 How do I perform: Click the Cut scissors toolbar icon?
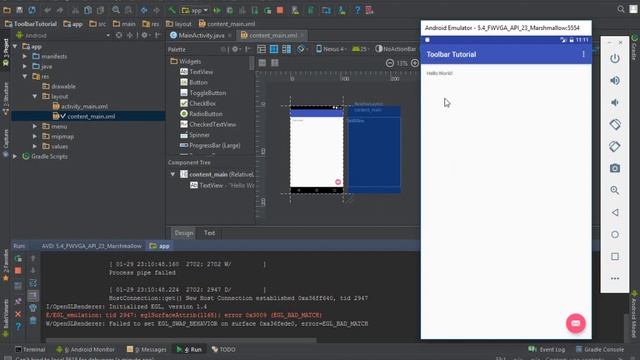click(76, 10)
